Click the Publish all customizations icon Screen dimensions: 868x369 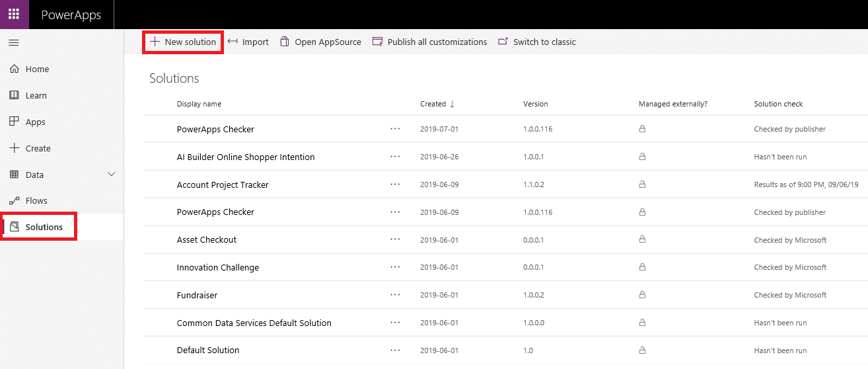pyautogui.click(x=378, y=42)
